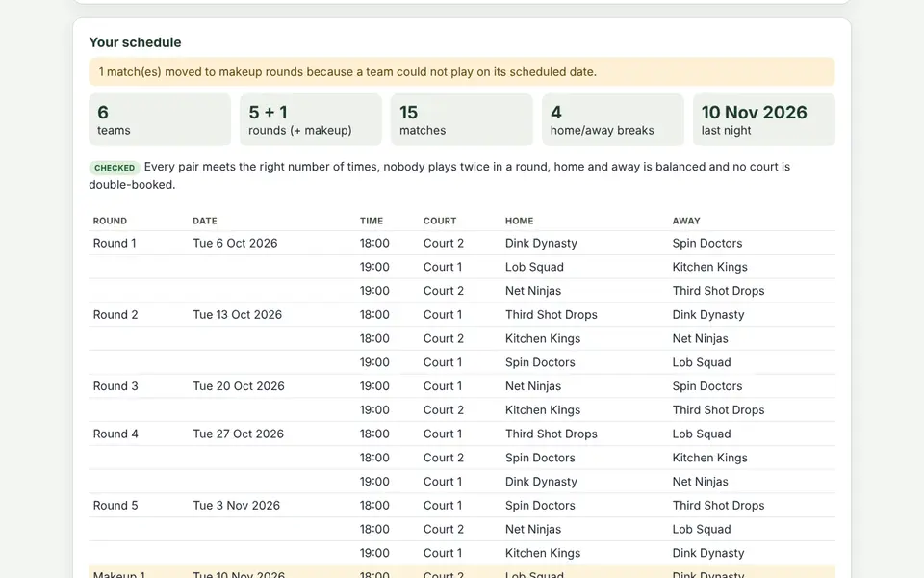Screen dimensions: 924x578
Task: Click the validation summary sentence
Action: [x=440, y=175]
